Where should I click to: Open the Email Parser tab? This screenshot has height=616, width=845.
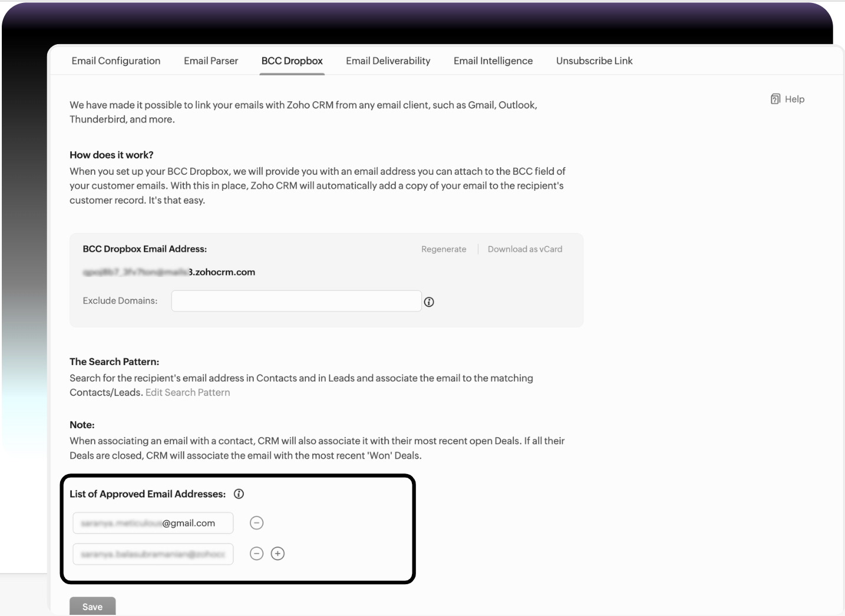[211, 61]
